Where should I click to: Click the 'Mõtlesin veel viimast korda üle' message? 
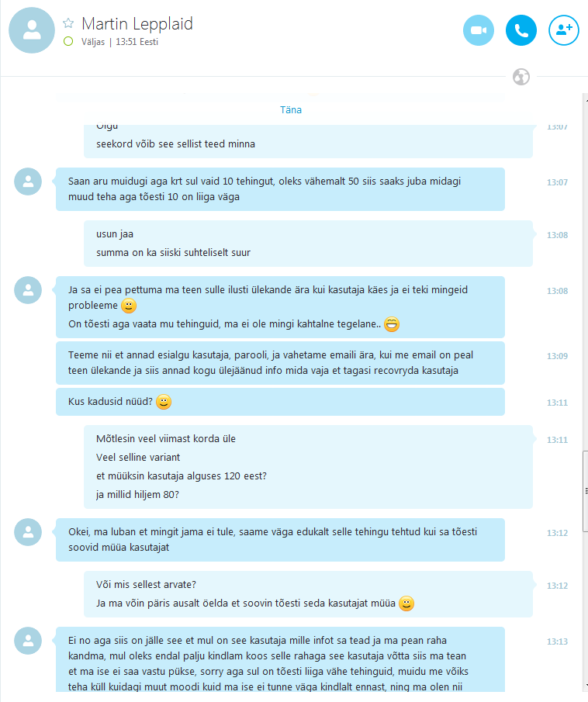[166, 439]
